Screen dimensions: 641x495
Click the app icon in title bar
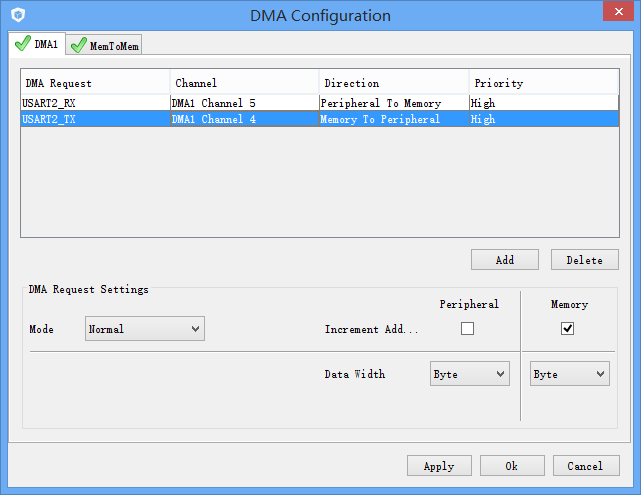[17, 15]
